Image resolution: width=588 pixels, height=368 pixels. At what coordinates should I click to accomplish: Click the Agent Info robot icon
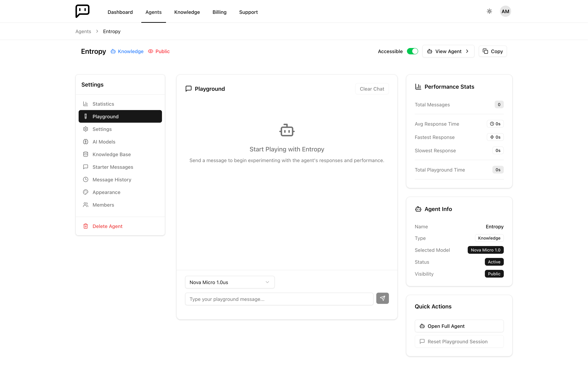tap(418, 209)
